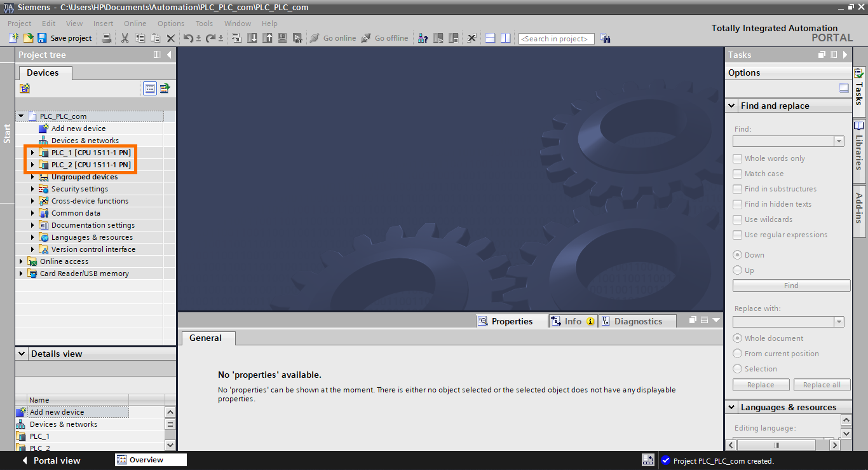The image size is (868, 470).
Task: Stop CPU toolbar icon
Action: tap(454, 38)
